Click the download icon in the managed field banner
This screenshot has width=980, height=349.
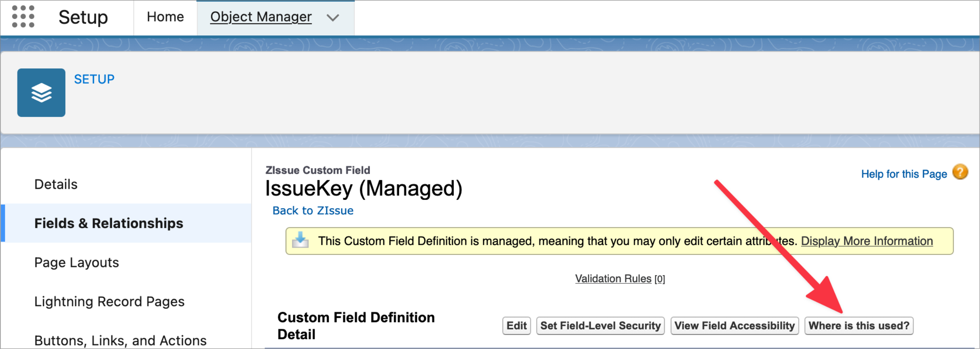click(301, 240)
